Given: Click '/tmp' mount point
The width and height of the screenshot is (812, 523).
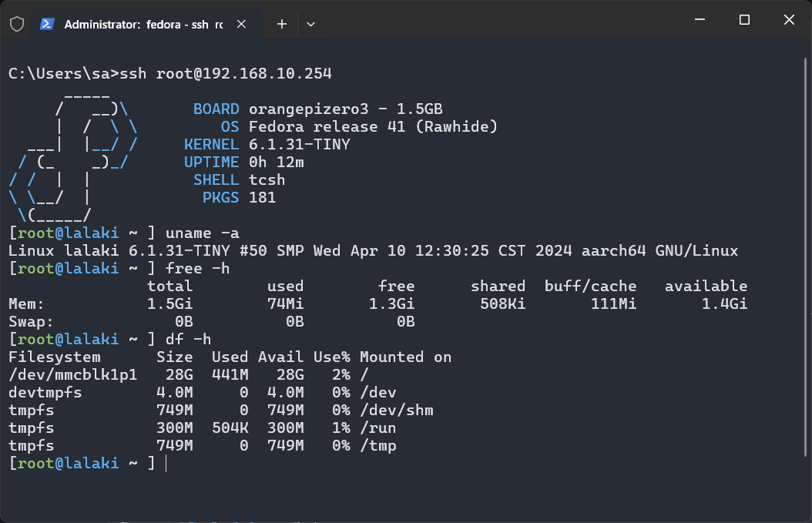Looking at the screenshot, I should point(378,445).
